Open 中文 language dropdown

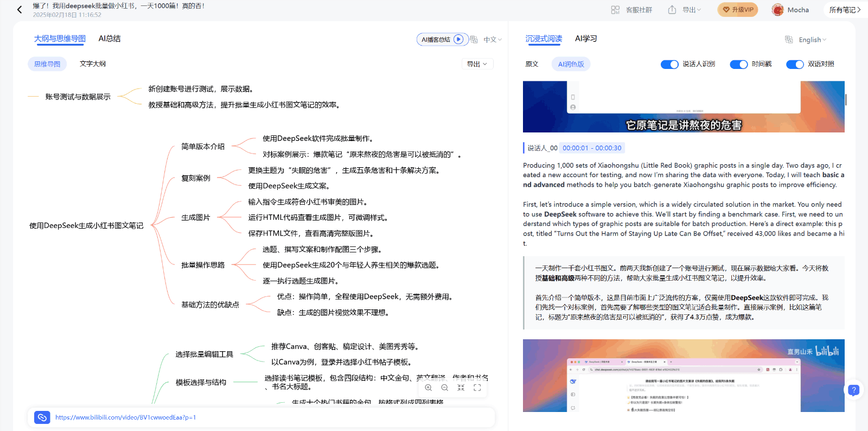tap(493, 40)
